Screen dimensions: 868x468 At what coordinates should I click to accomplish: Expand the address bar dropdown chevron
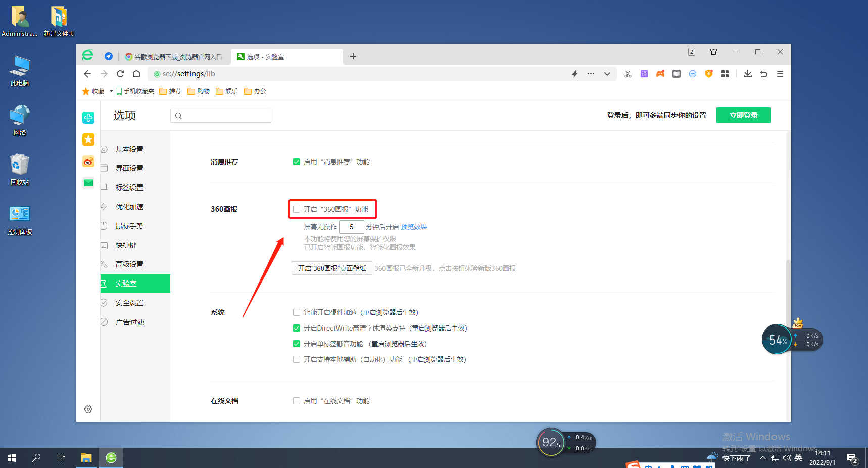click(607, 74)
